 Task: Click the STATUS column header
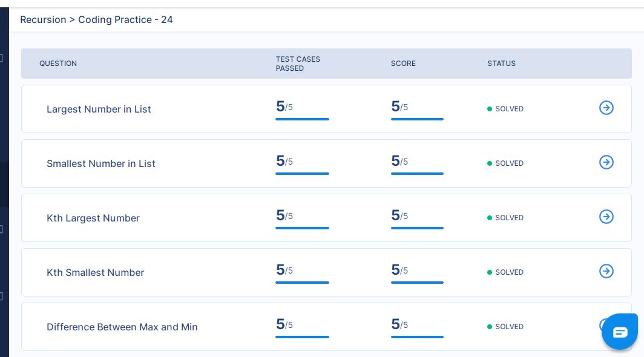(501, 64)
